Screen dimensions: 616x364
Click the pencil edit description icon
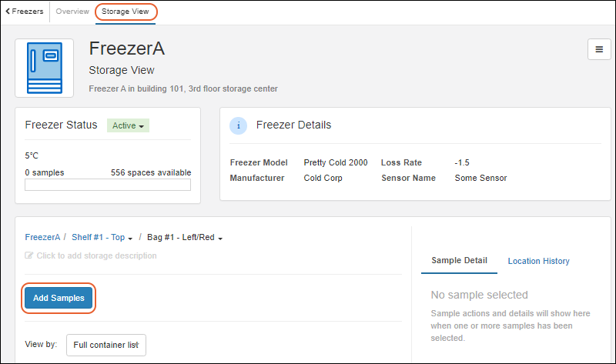tap(29, 255)
